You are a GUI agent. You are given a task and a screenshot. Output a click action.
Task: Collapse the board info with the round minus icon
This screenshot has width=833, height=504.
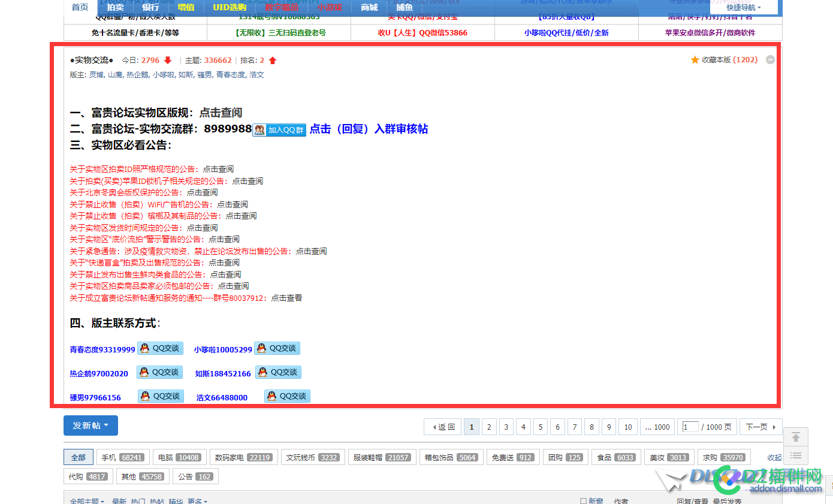770,60
